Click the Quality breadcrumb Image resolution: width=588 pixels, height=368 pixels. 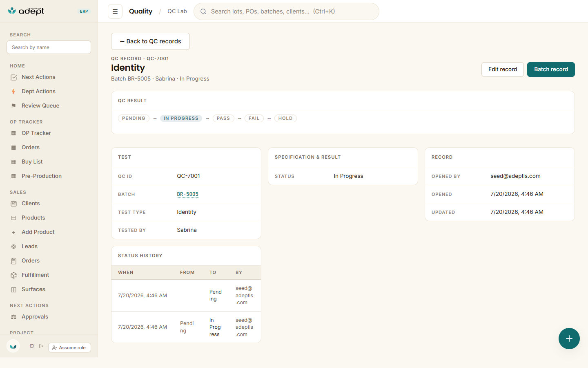click(x=140, y=11)
